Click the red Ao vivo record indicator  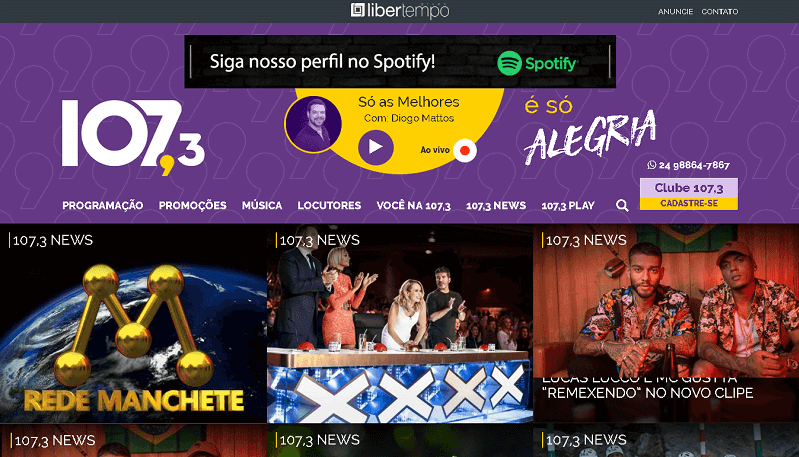point(465,150)
